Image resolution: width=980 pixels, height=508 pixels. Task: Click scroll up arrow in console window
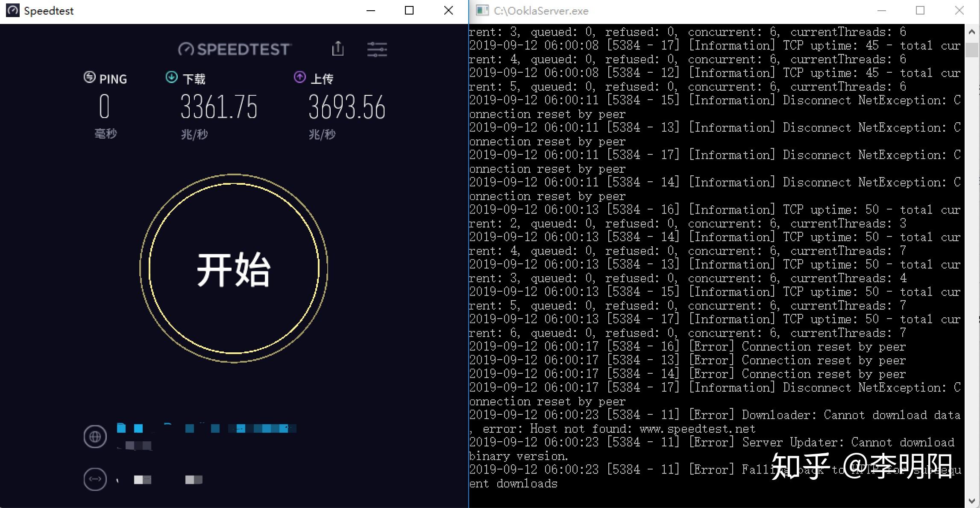(x=972, y=32)
